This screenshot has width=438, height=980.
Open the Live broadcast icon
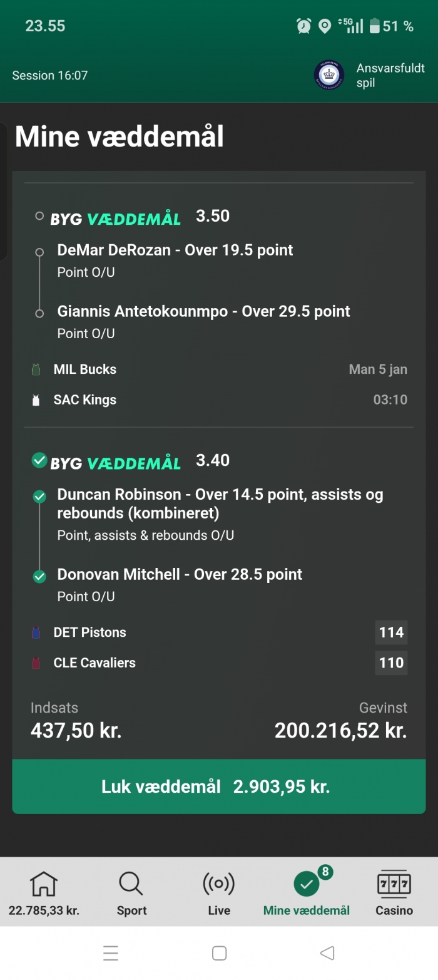[x=218, y=884]
